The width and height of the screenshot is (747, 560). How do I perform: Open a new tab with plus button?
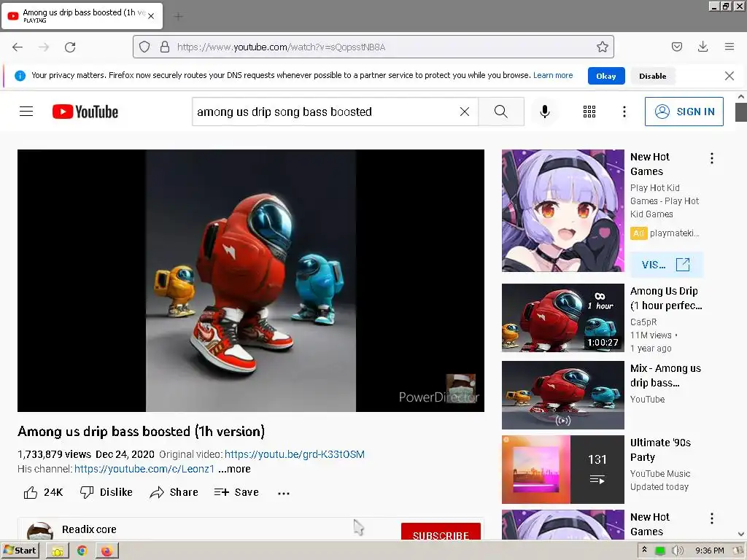178,17
